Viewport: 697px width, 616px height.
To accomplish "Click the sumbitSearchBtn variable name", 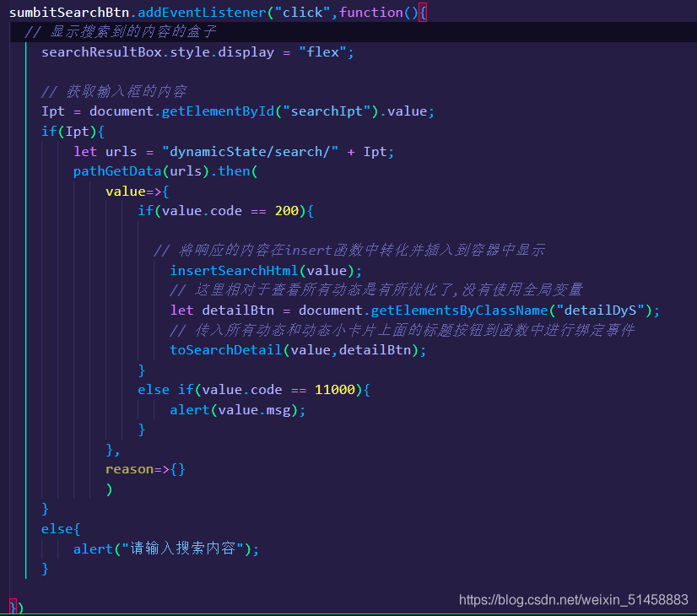I will click(x=69, y=13).
